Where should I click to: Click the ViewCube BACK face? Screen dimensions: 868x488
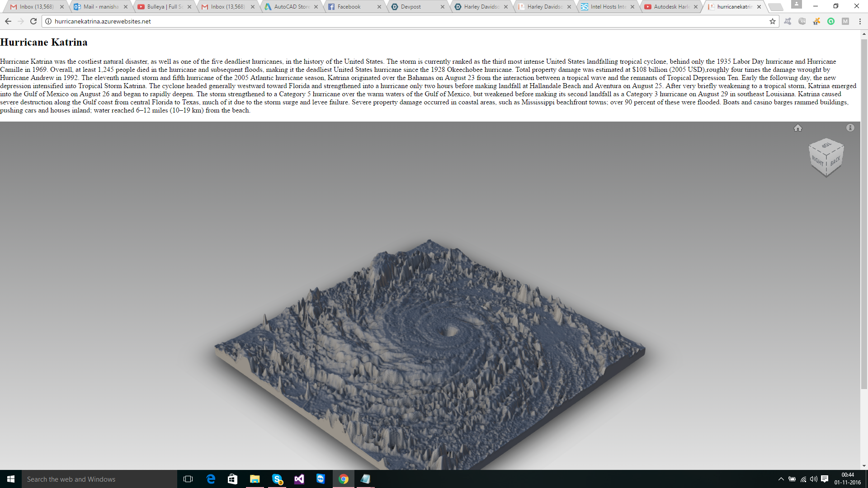[x=835, y=161]
